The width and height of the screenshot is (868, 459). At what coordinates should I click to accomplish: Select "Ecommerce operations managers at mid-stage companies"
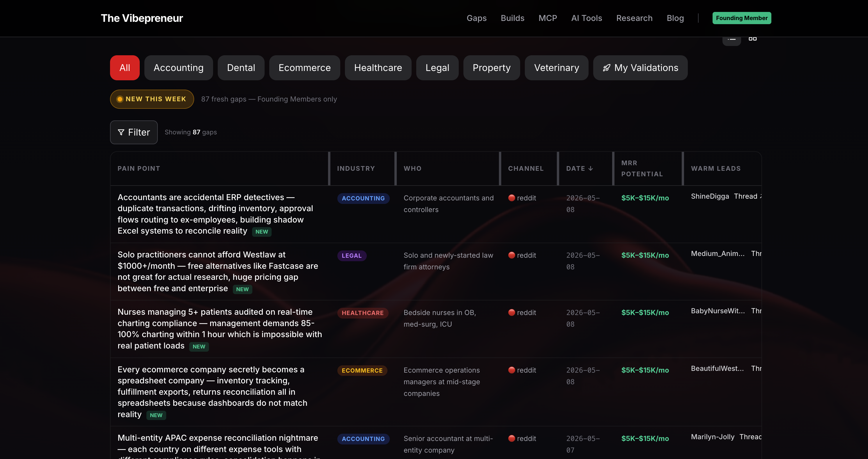(442, 382)
